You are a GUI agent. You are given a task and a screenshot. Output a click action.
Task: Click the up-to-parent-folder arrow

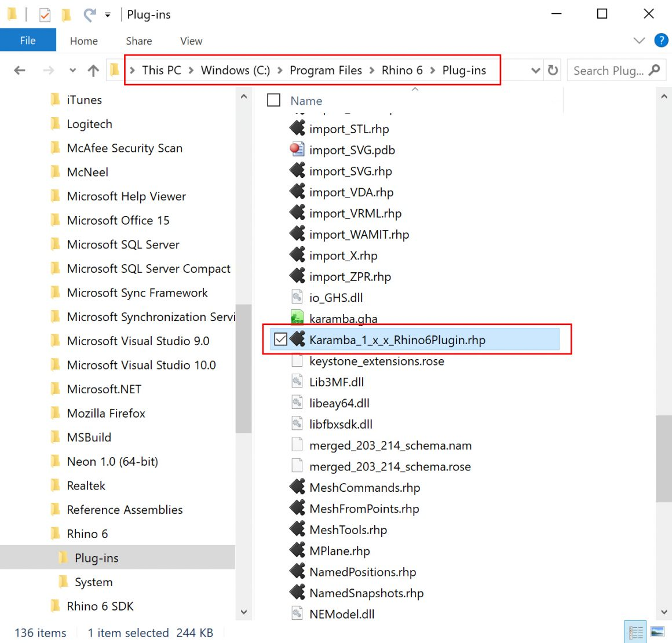93,70
